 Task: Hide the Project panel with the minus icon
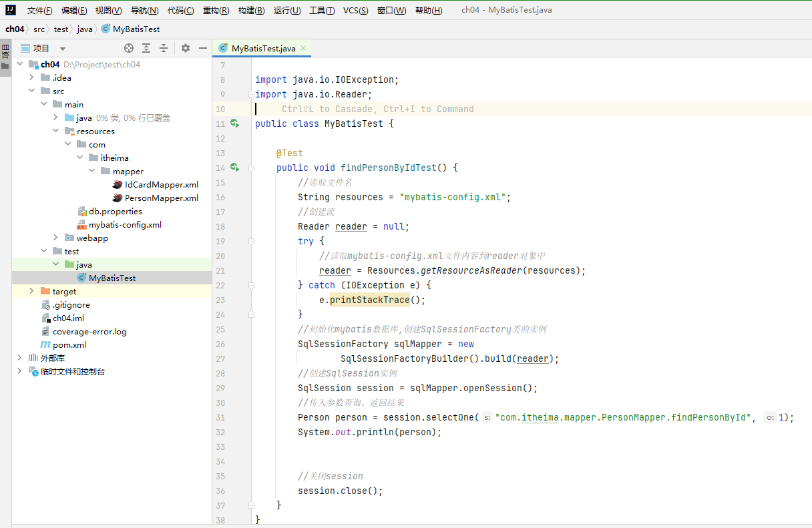203,48
